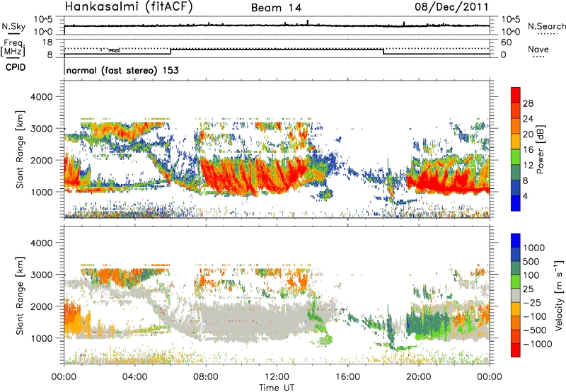The image size is (566, 392).
Task: Click the "3000" range label of velocity panel
Action: 41,275
